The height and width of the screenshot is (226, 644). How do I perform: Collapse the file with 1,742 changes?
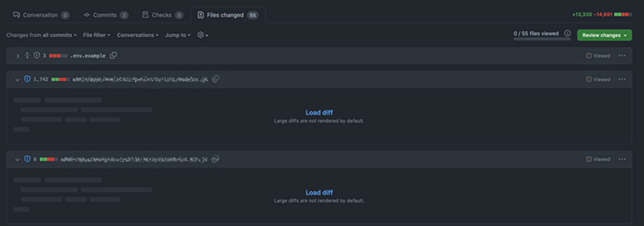coord(17,80)
